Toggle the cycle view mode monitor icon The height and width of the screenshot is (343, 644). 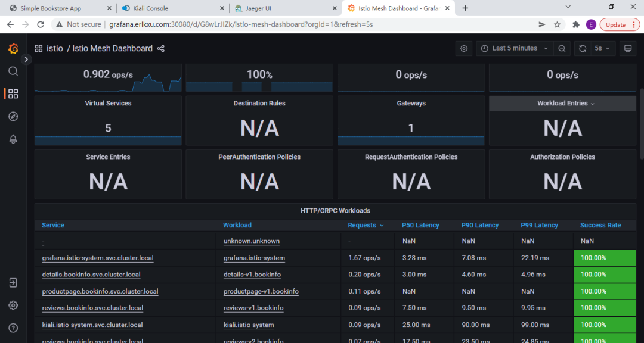(627, 49)
